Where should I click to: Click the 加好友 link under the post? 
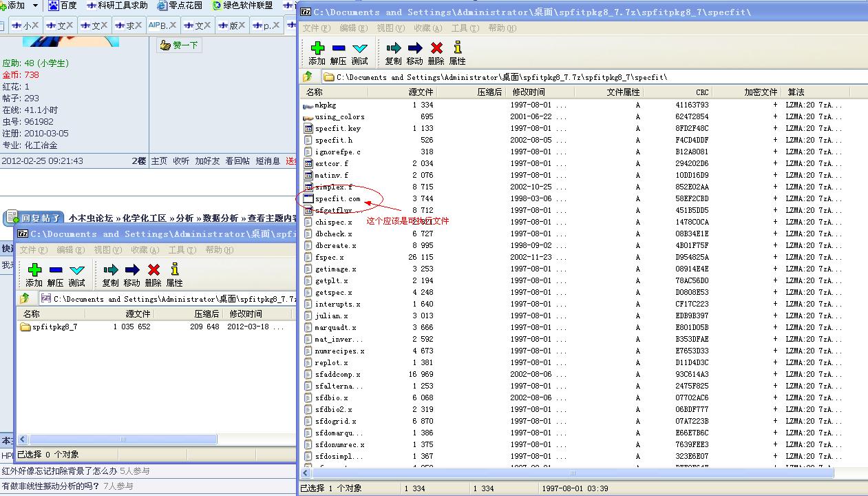click(x=207, y=161)
